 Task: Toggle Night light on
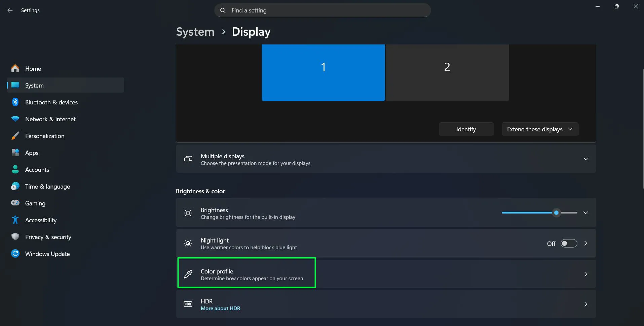coord(568,243)
